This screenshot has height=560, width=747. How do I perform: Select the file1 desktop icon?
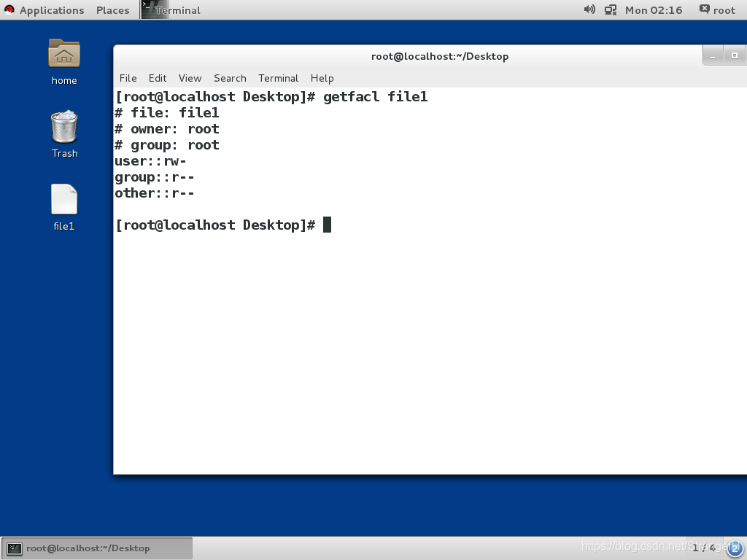64,199
